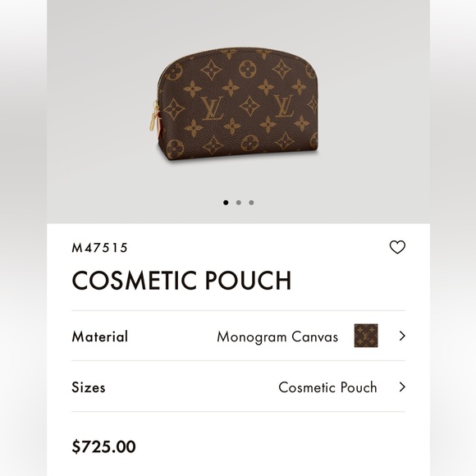Select the Cosmetic Pouch size value
This screenshot has width=476, height=476.
(327, 387)
